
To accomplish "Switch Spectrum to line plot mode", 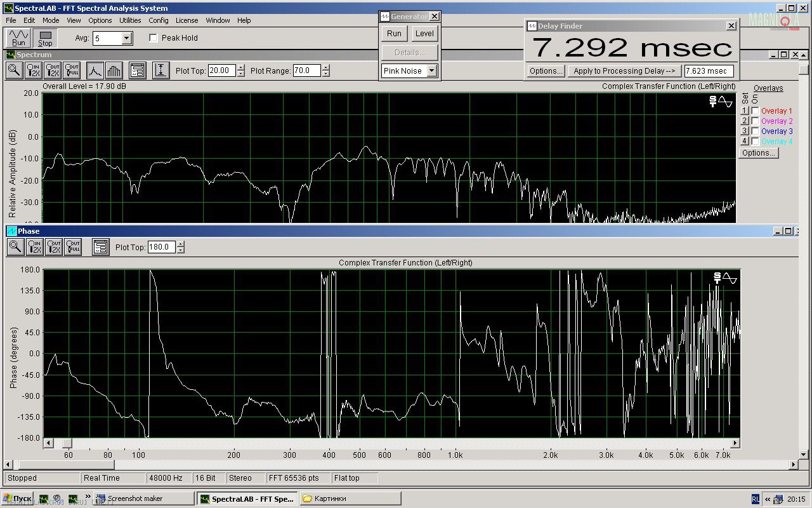I will pos(95,70).
